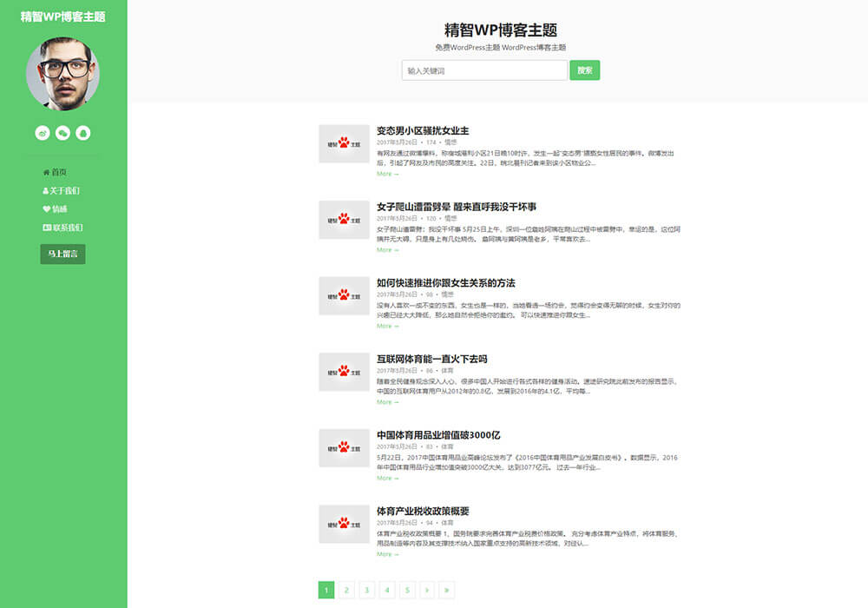
Task: Click the 马上留言 button in sidebar
Action: coord(62,253)
